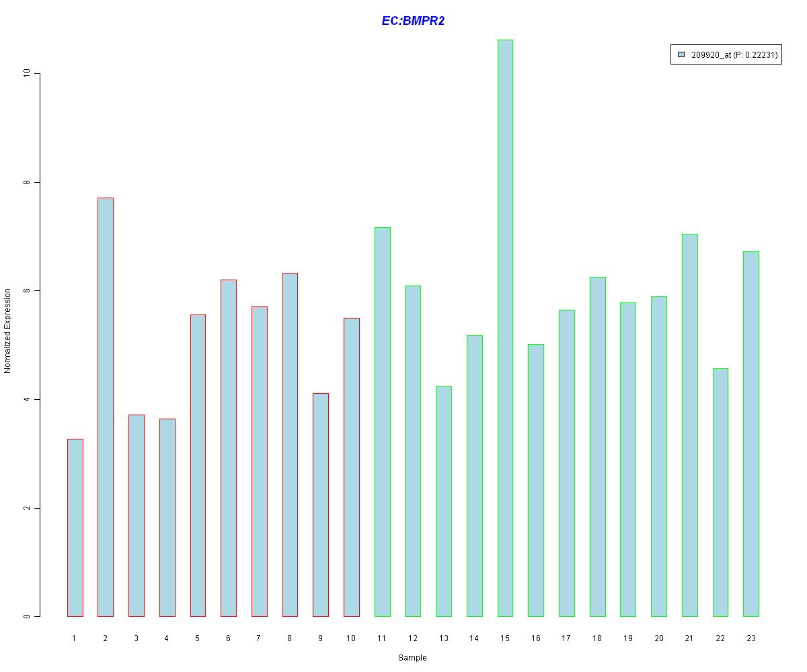Click y-axis tick label 8

click(26, 182)
